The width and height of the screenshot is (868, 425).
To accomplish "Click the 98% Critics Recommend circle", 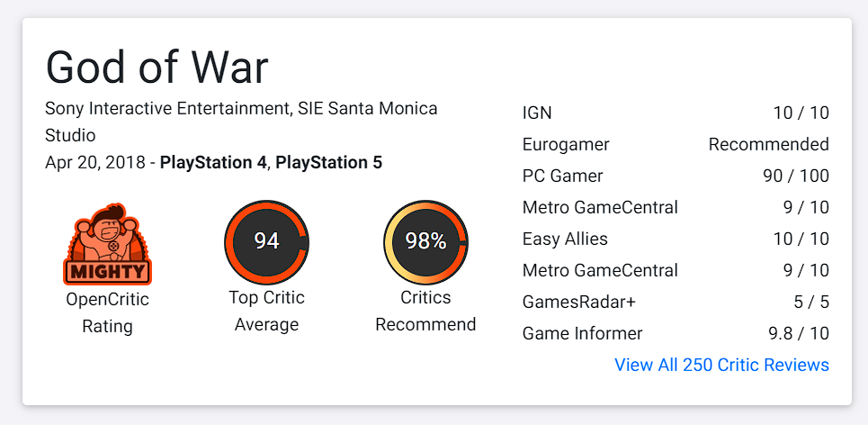I will 425,241.
